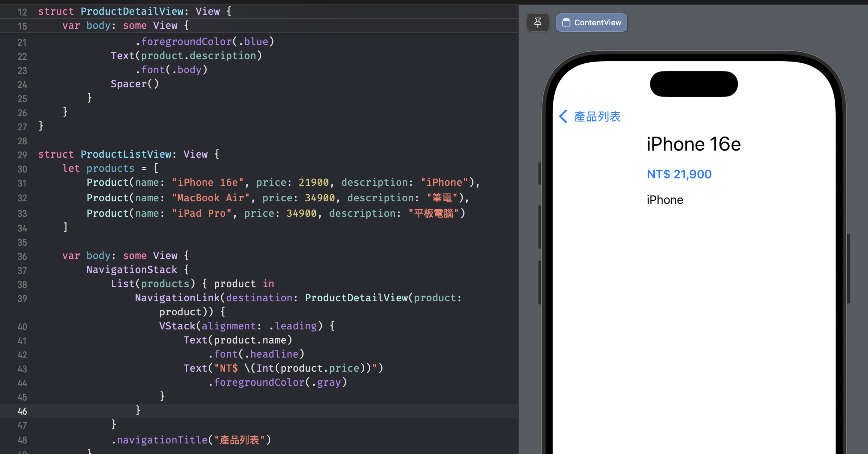The width and height of the screenshot is (868, 454).
Task: Click the NT$ 21,900 price label
Action: (679, 174)
